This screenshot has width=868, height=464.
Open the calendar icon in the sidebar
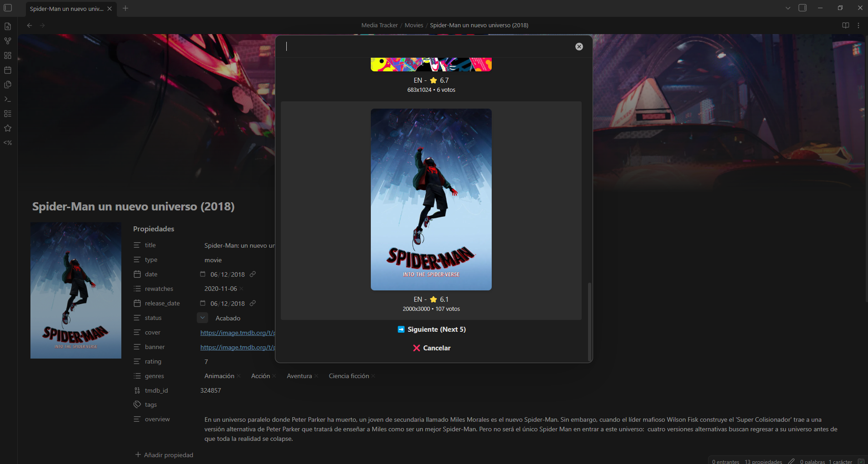(x=7, y=70)
